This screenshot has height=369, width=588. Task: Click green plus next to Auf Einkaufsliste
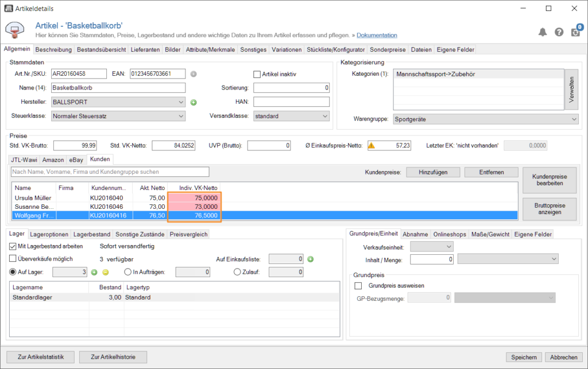tap(310, 259)
